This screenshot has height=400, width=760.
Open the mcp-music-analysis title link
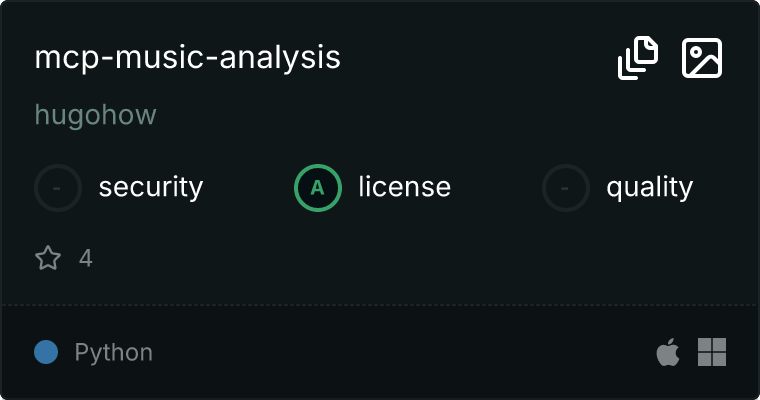(x=188, y=58)
